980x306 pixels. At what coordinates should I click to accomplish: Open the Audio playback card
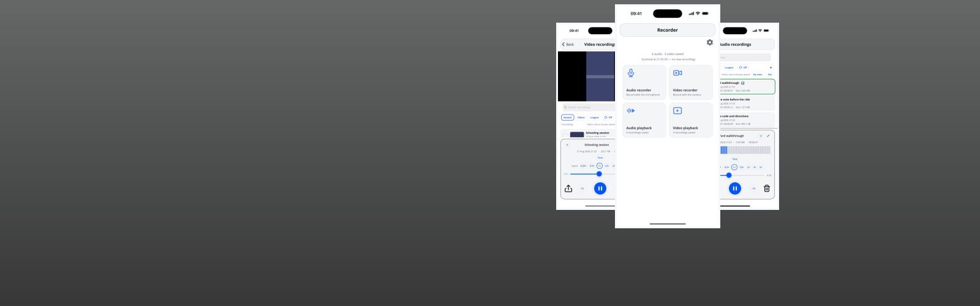[644, 120]
